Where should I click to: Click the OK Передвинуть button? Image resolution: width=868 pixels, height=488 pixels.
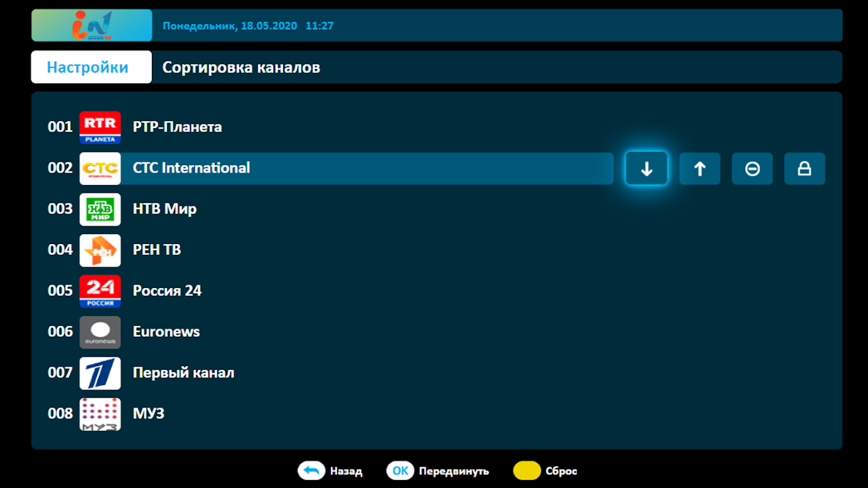coord(438,471)
